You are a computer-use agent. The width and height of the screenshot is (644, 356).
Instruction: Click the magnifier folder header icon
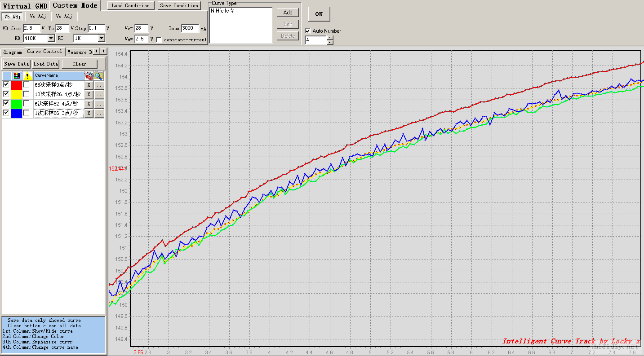(x=99, y=76)
